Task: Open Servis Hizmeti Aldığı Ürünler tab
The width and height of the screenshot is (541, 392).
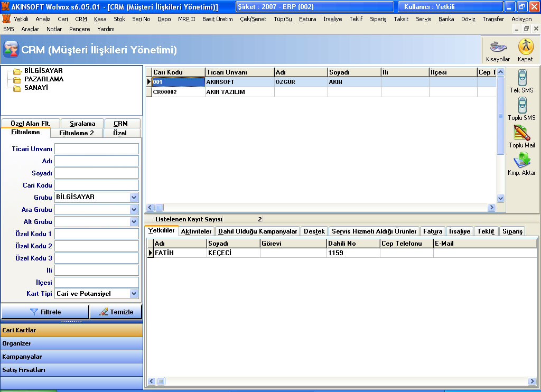Action: (x=374, y=231)
